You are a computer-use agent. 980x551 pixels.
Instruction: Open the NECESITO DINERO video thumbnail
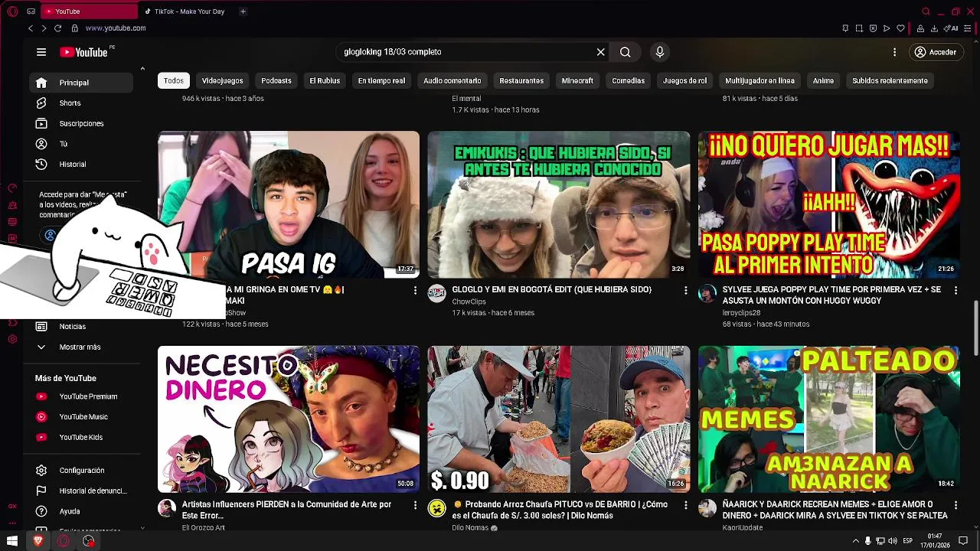point(289,419)
